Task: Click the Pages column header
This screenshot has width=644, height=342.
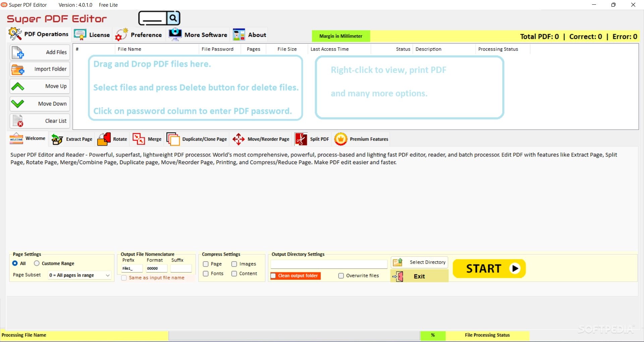Action: 254,49
